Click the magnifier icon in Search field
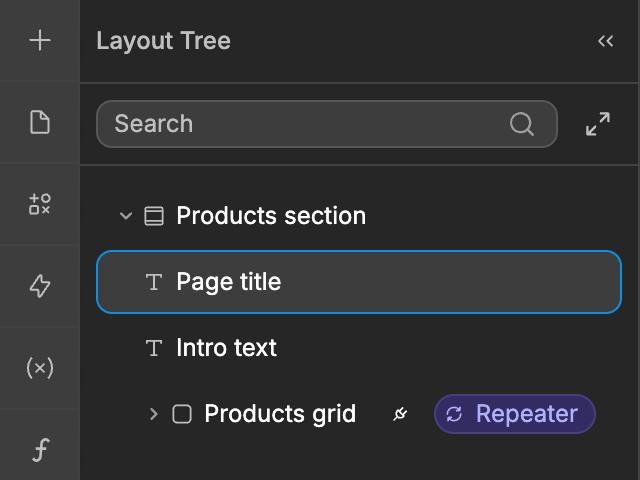Viewport: 640px width, 480px height. click(522, 124)
